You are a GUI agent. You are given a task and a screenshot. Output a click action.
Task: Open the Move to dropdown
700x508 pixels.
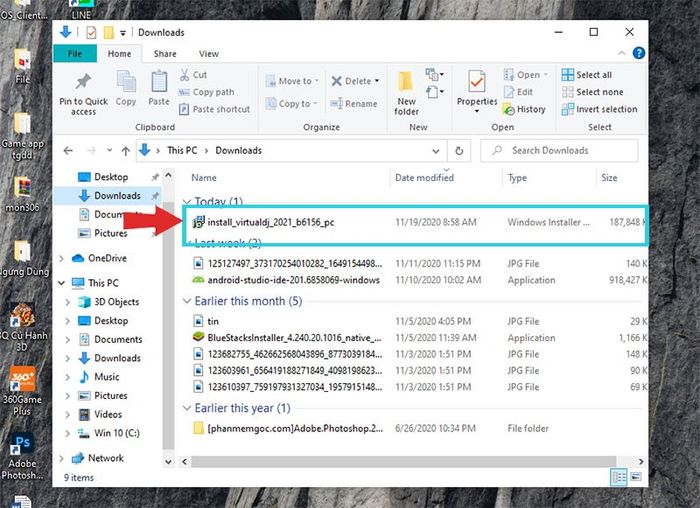pyautogui.click(x=292, y=81)
